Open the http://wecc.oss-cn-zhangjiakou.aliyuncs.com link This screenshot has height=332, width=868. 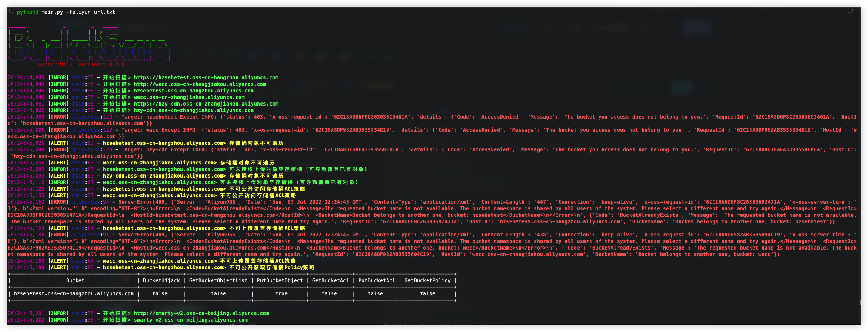coord(200,84)
